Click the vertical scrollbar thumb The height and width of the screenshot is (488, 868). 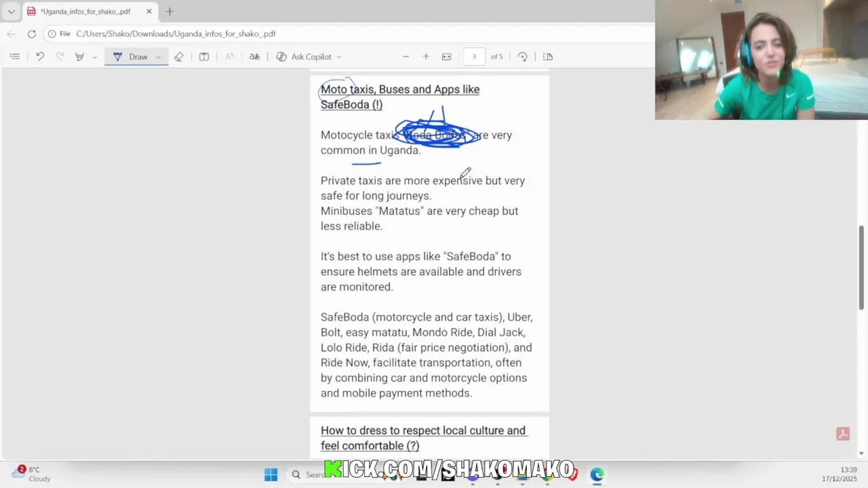click(x=862, y=266)
